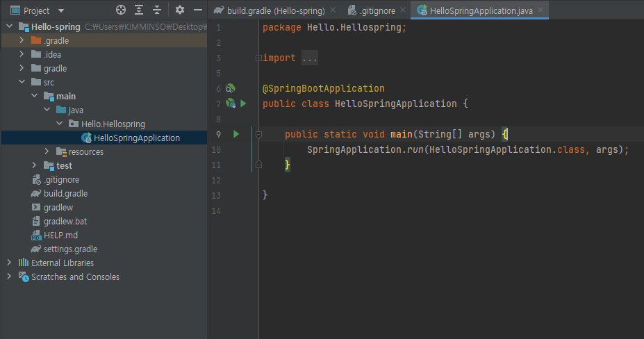Viewport: 644px width, 339px height.
Task: Click the fold end marker on line 11
Action: [258, 165]
